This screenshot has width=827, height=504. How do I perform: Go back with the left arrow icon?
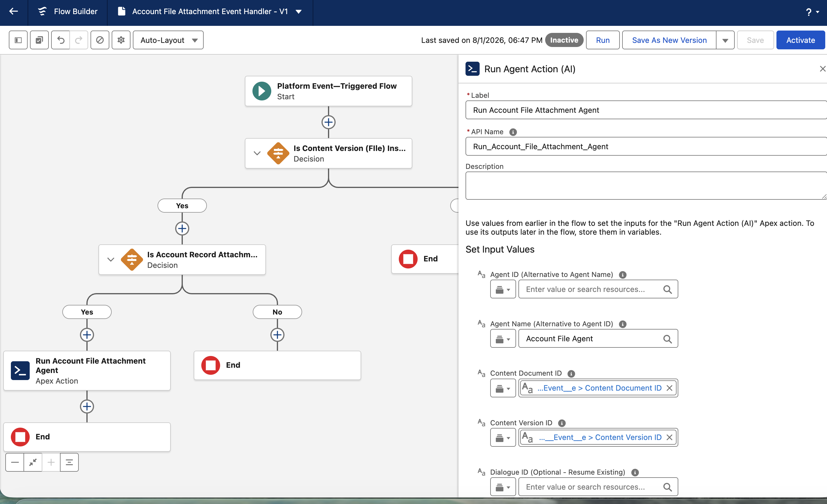tap(14, 11)
